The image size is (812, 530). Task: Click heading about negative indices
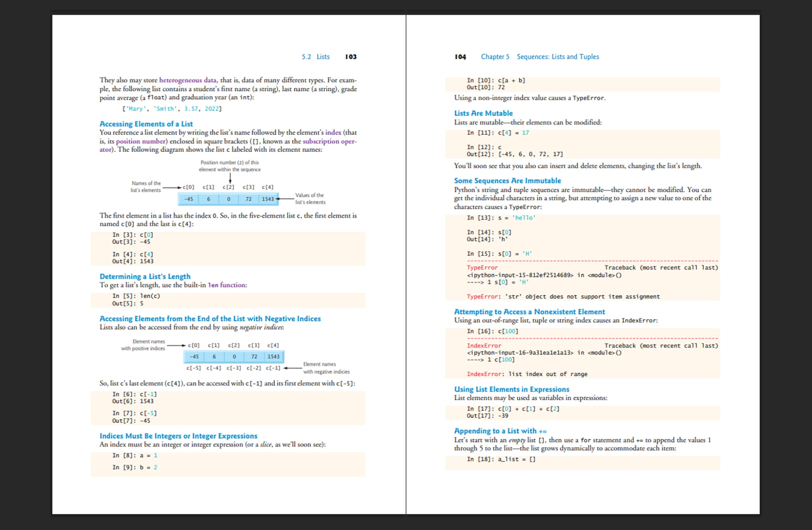pos(210,318)
